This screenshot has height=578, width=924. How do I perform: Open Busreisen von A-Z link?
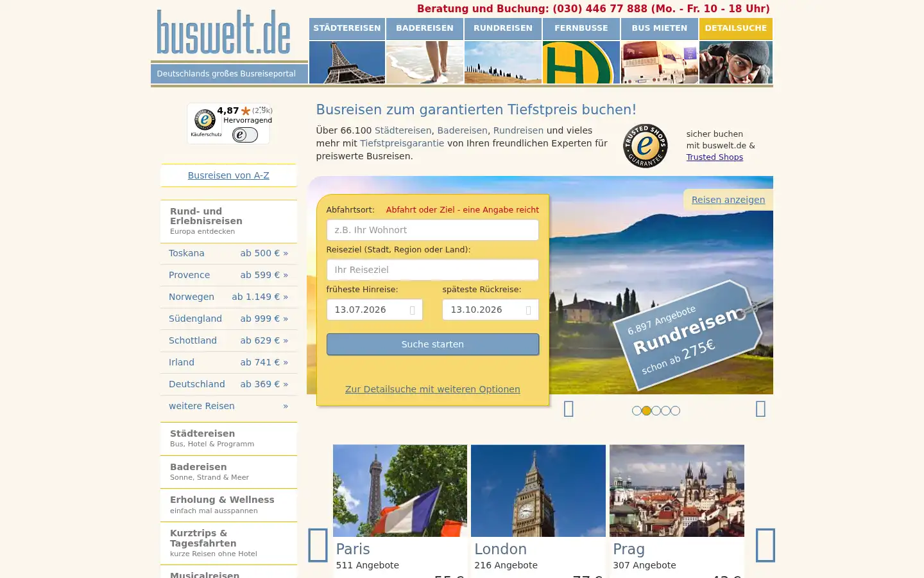[x=228, y=175]
